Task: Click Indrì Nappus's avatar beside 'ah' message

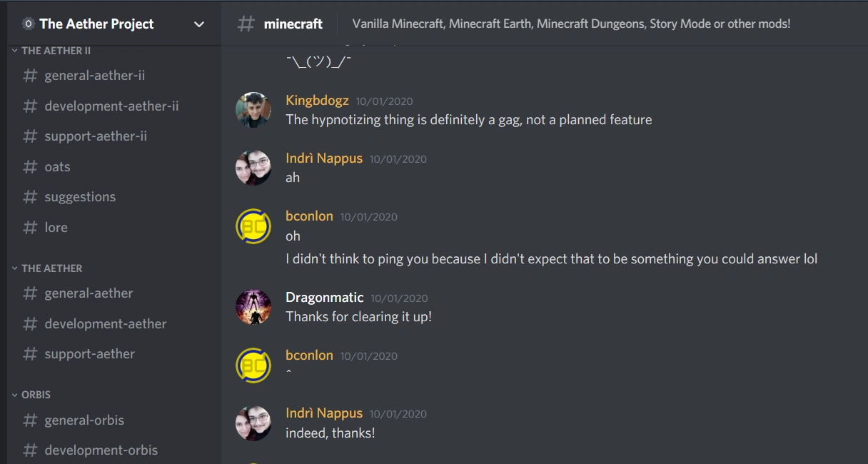Action: point(253,168)
